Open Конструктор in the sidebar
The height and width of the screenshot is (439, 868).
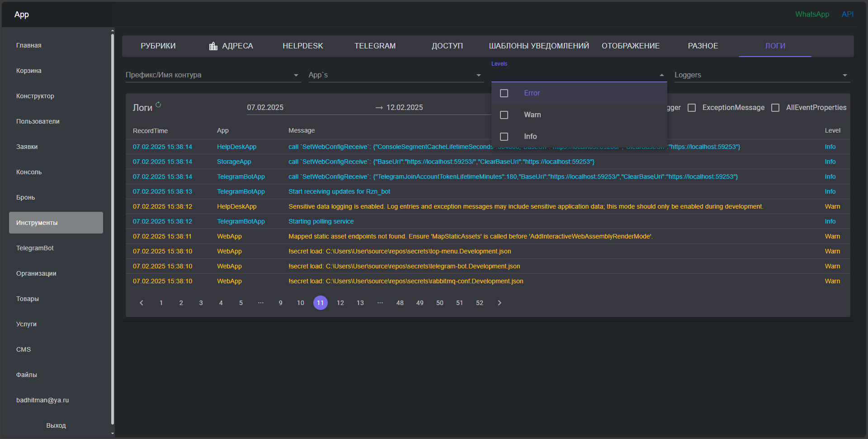click(x=56, y=96)
